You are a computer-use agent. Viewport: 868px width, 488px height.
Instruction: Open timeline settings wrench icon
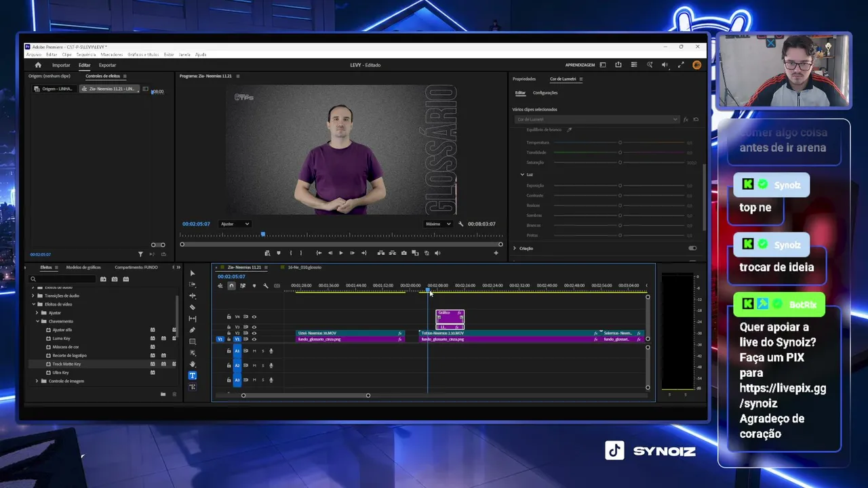pyautogui.click(x=266, y=286)
